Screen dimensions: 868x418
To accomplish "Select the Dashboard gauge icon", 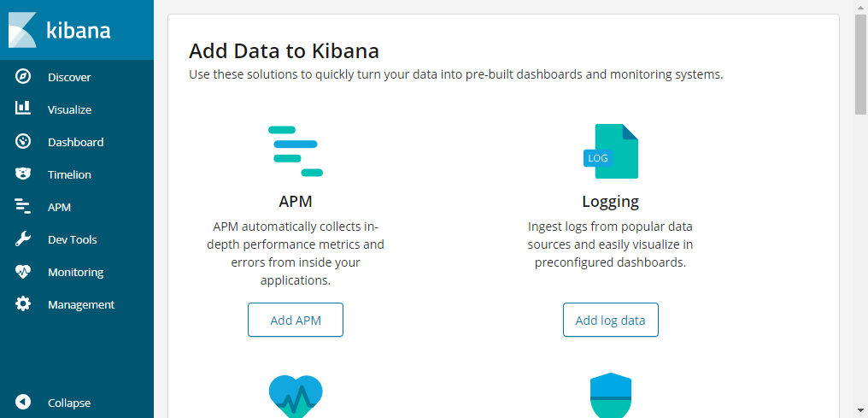I will pyautogui.click(x=23, y=141).
